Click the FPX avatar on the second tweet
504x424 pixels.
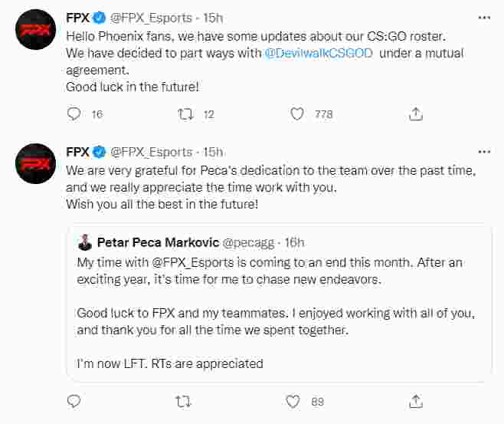click(x=35, y=163)
